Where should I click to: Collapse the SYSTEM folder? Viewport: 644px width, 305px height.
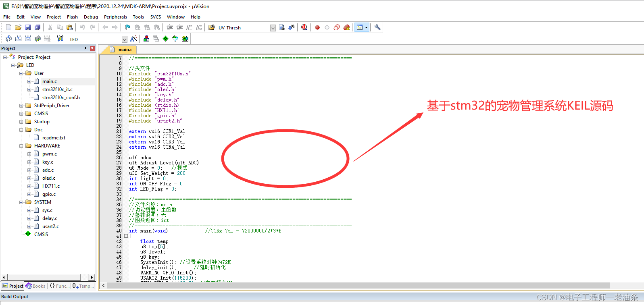click(x=21, y=202)
